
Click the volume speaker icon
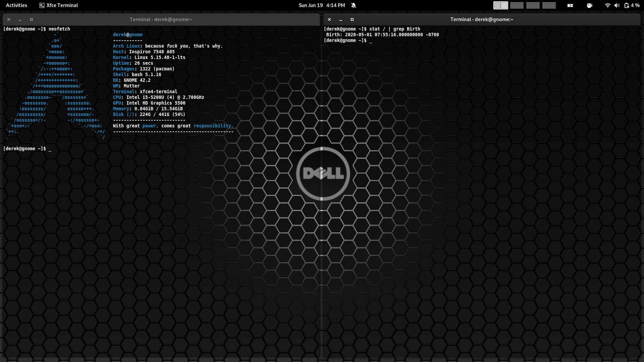pos(616,5)
